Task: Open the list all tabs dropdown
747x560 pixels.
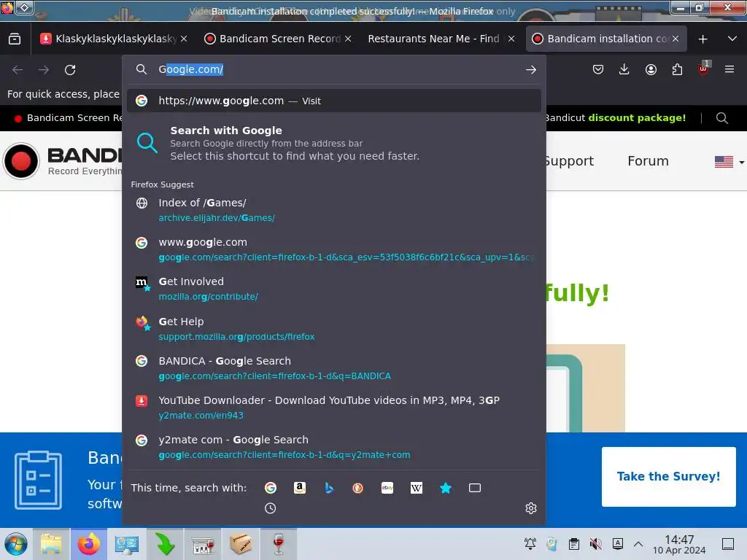Action: click(x=732, y=39)
